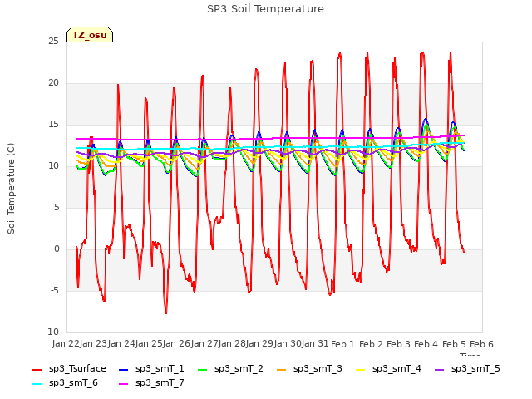Screen dimensions: 532x399
Task: Click the -10 y-axis tick label
Action: [52, 332]
